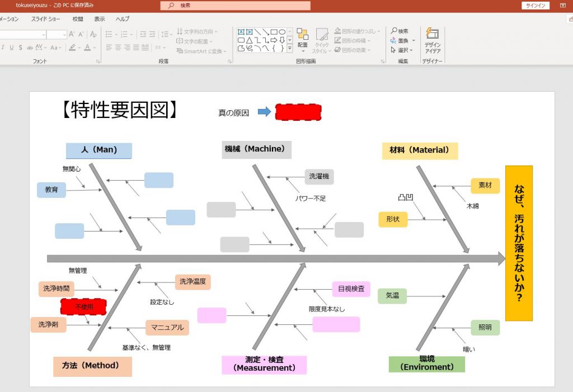
Task: Pick the oval shape from shapes gallery
Action: (283, 32)
